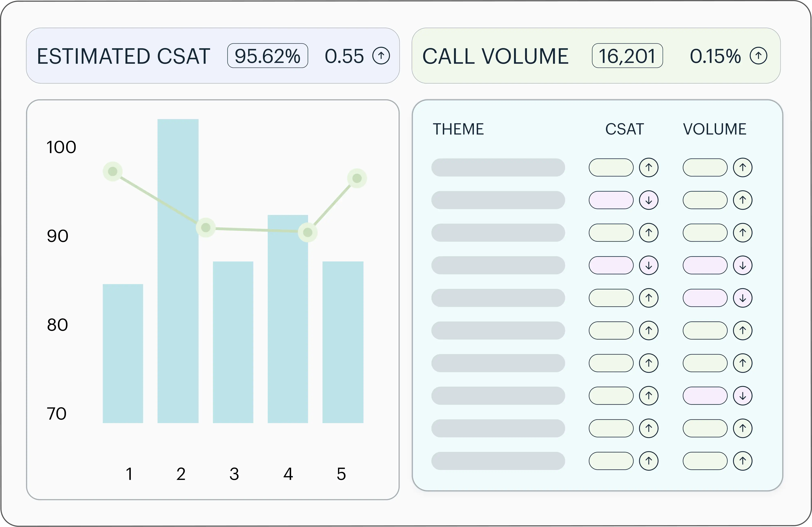The width and height of the screenshot is (812, 527).
Task: Click the up arrow beside Estimated CSAT 0.55
Action: click(x=381, y=56)
